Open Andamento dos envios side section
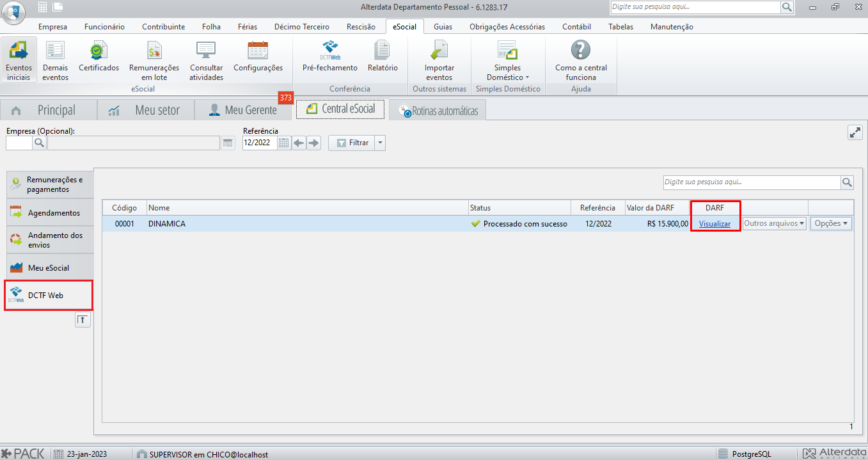The height and width of the screenshot is (460, 868). point(49,240)
